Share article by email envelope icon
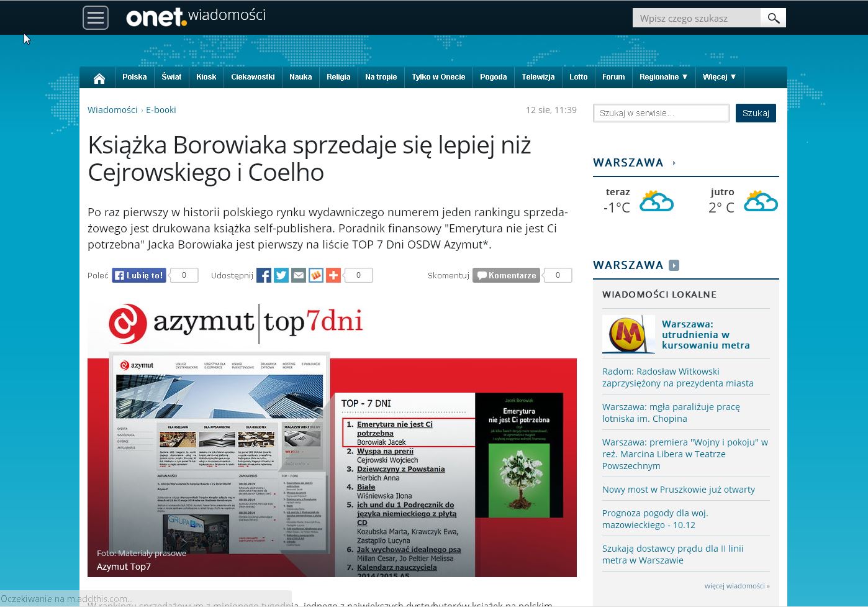The width and height of the screenshot is (868, 607). (299, 275)
